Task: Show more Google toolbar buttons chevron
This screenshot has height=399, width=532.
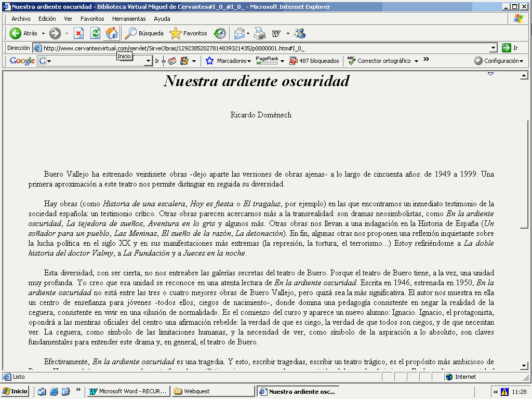Action: 426,59
